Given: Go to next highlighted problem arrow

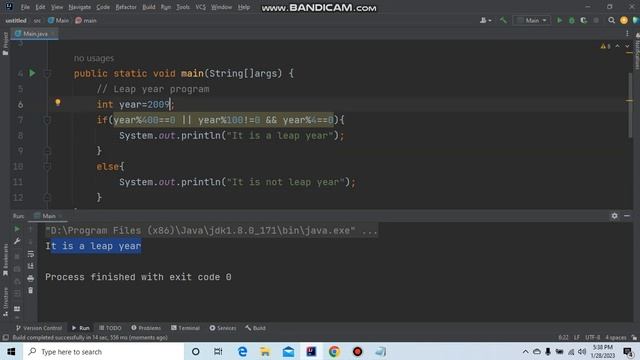Looking at the screenshot, I should 627,46.
